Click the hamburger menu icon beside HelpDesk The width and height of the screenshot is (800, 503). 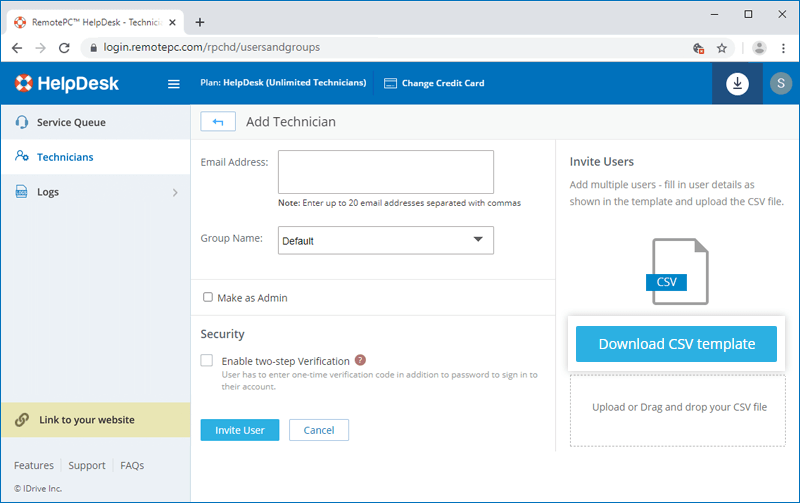[x=174, y=84]
